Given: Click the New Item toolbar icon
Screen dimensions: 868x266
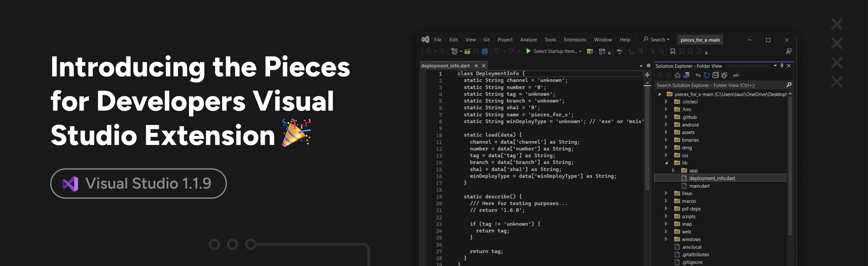Looking at the screenshot, I should click(x=454, y=51).
